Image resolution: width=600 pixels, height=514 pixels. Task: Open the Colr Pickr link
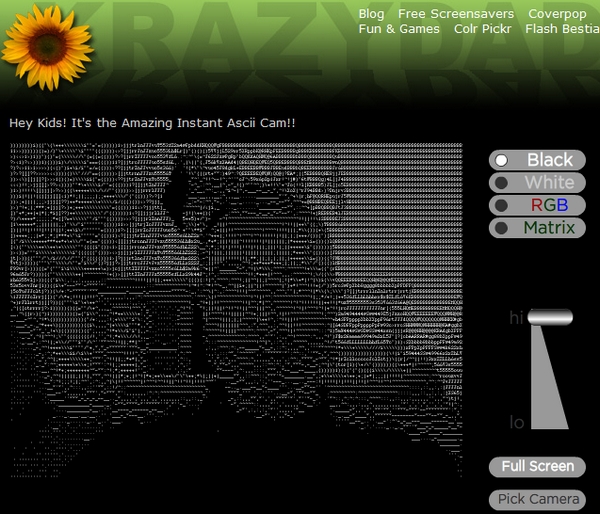483,29
